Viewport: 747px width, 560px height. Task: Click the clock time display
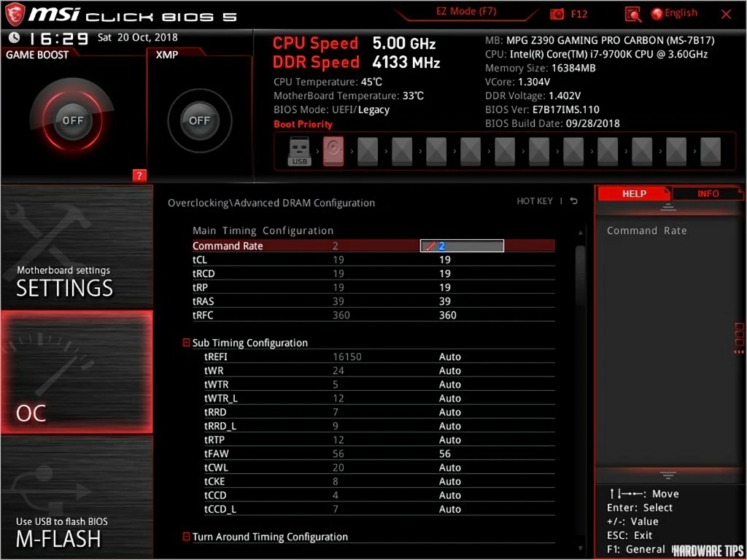tap(59, 38)
